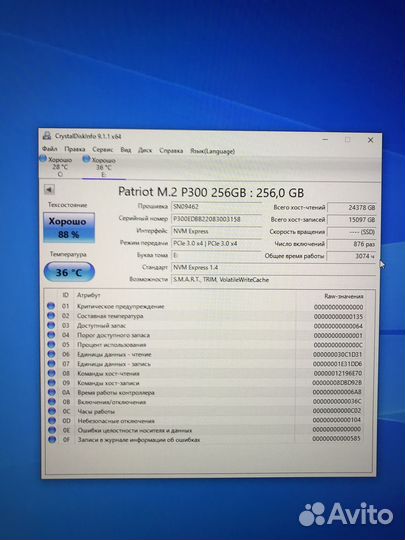Open the Сервис menu
Viewport: 405px width, 540px height.
[103, 149]
